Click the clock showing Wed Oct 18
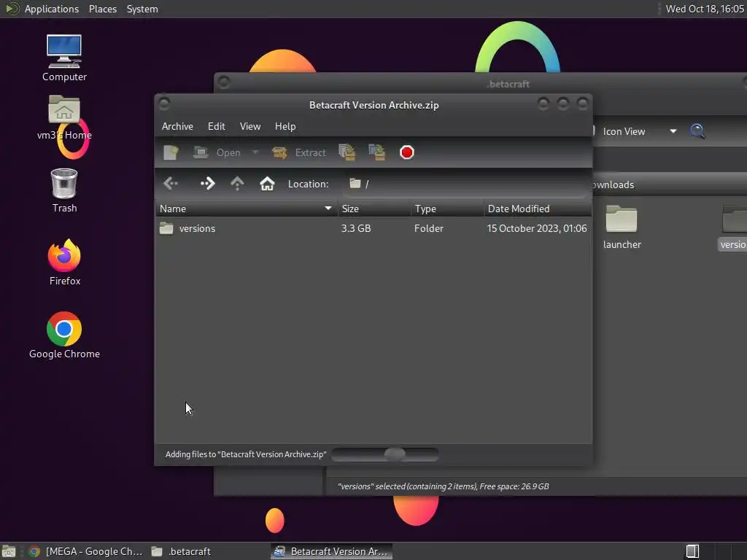The height and width of the screenshot is (560, 747). pos(705,9)
